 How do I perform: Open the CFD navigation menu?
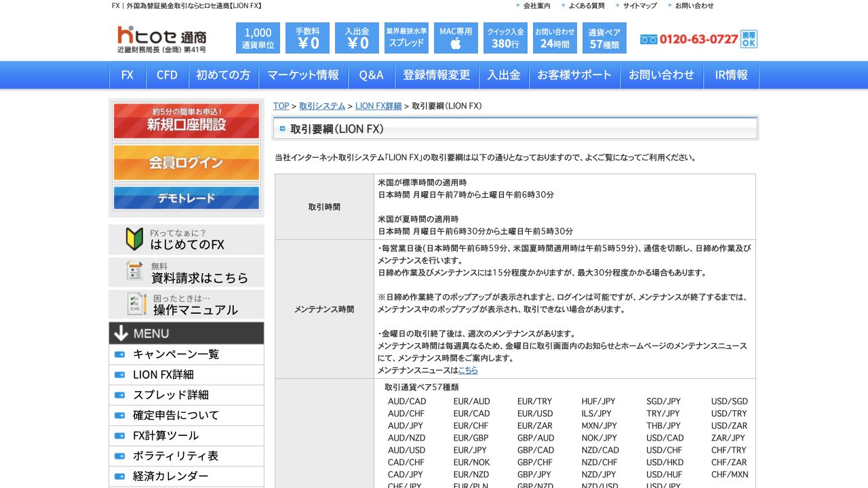[x=167, y=75]
